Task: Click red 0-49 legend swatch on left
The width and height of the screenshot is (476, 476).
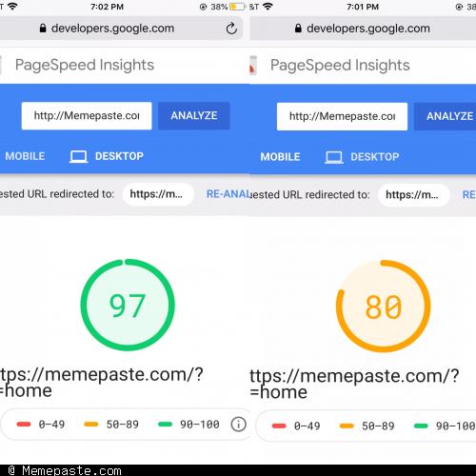Action: pyautogui.click(x=24, y=425)
